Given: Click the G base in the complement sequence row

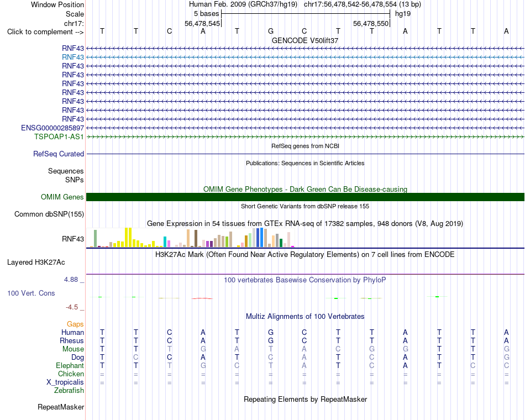Looking at the screenshot, I should (x=271, y=31).
